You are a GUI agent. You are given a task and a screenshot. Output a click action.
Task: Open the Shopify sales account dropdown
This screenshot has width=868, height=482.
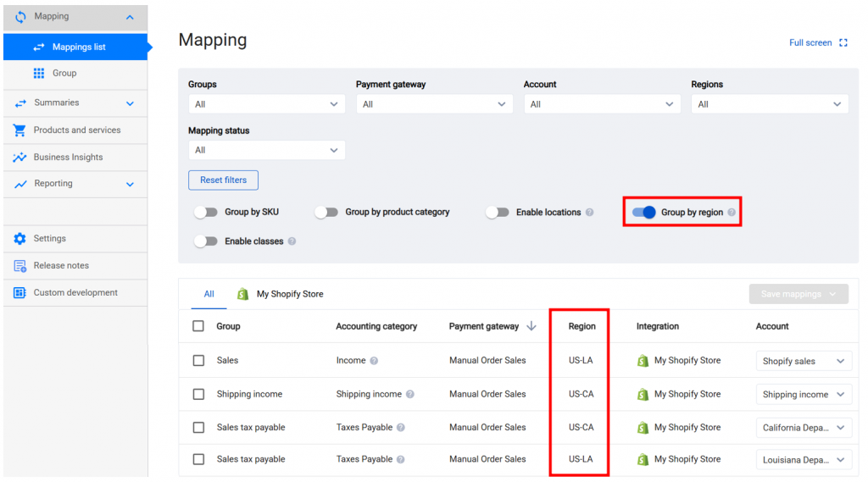[x=803, y=361]
